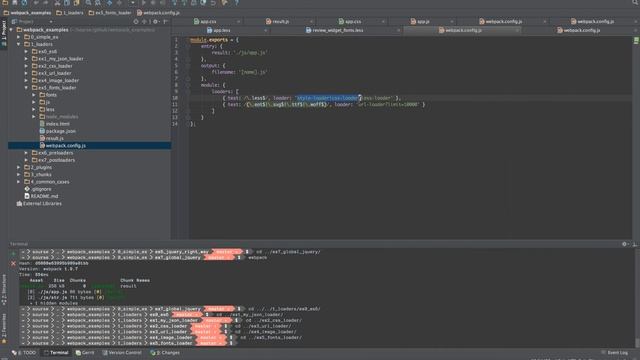The width and height of the screenshot is (640, 360).
Task: Close the app.js editor tab
Action: click(451, 21)
